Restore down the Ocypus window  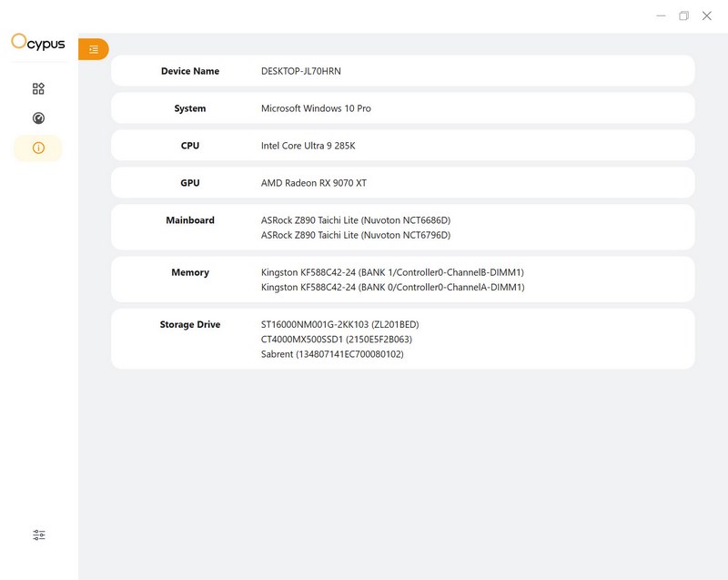tap(683, 15)
